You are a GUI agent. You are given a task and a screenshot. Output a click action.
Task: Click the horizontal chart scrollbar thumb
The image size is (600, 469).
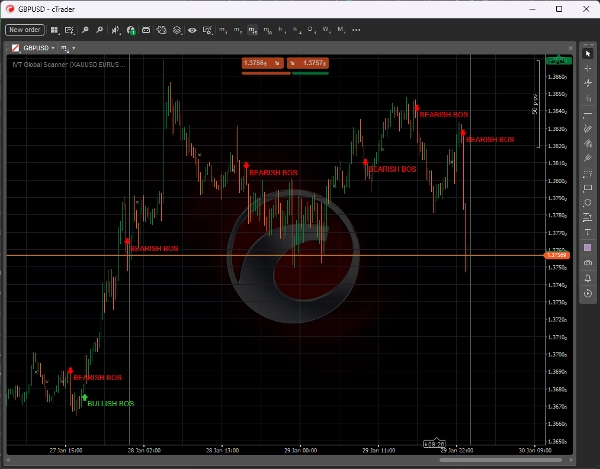[x=501, y=460]
